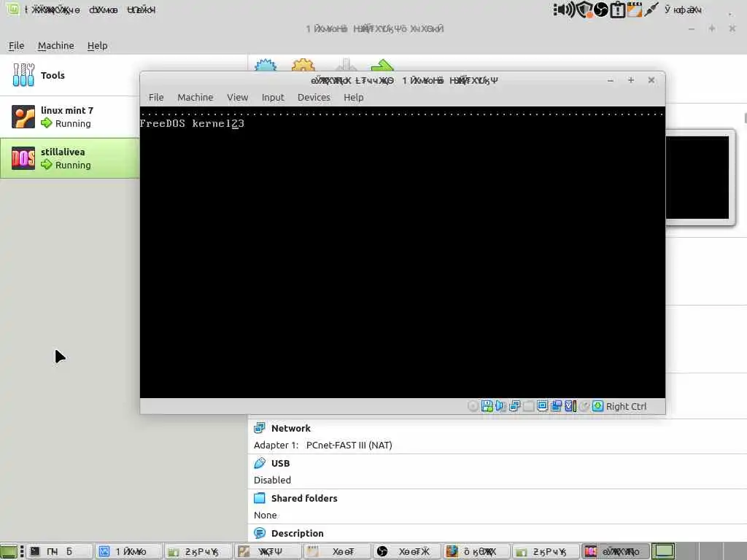
Task: Click the host key arrow icon
Action: coord(597,406)
